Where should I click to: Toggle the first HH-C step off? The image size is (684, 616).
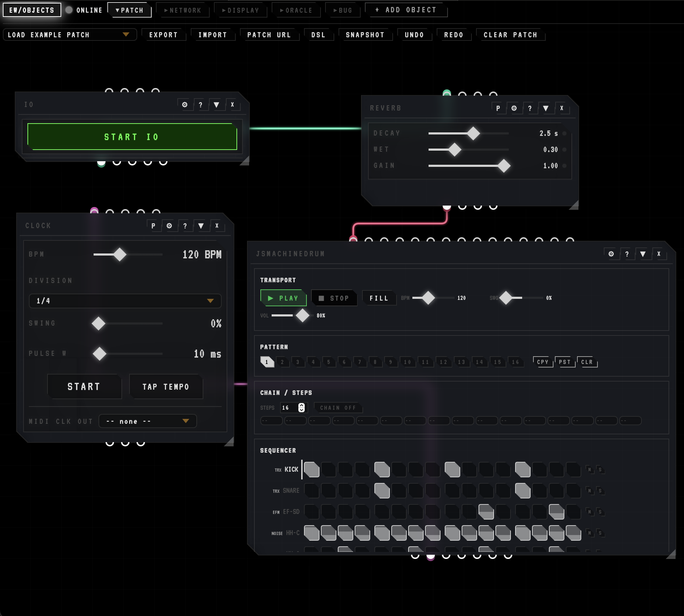point(312,533)
